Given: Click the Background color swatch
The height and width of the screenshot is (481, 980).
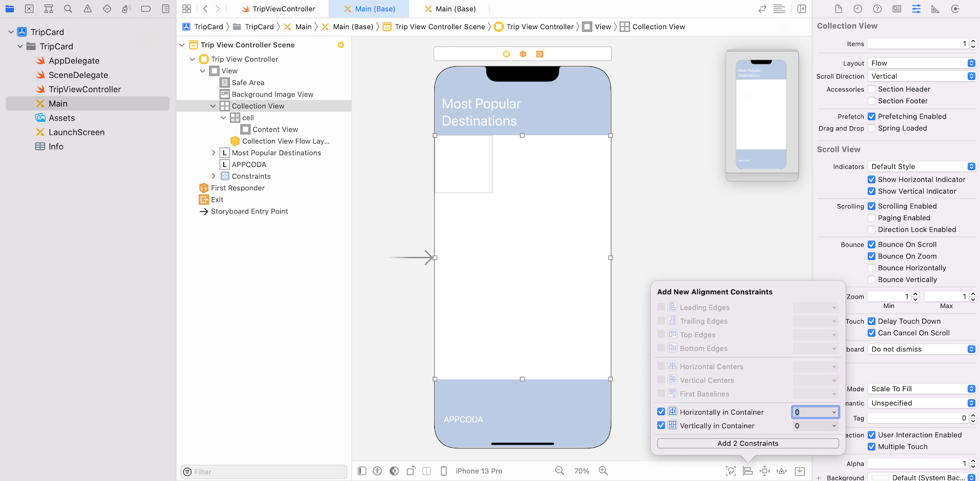Looking at the screenshot, I should 879,477.
